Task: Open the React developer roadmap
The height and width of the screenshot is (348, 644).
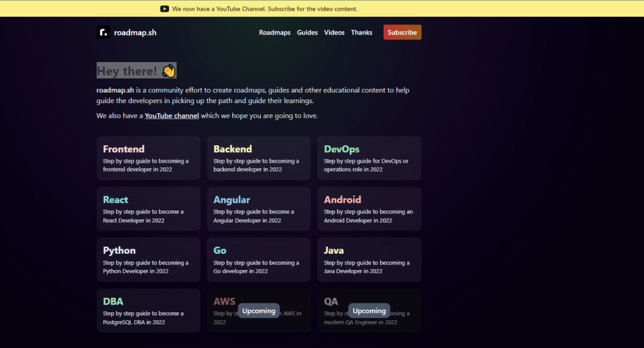Action: pyautogui.click(x=148, y=209)
